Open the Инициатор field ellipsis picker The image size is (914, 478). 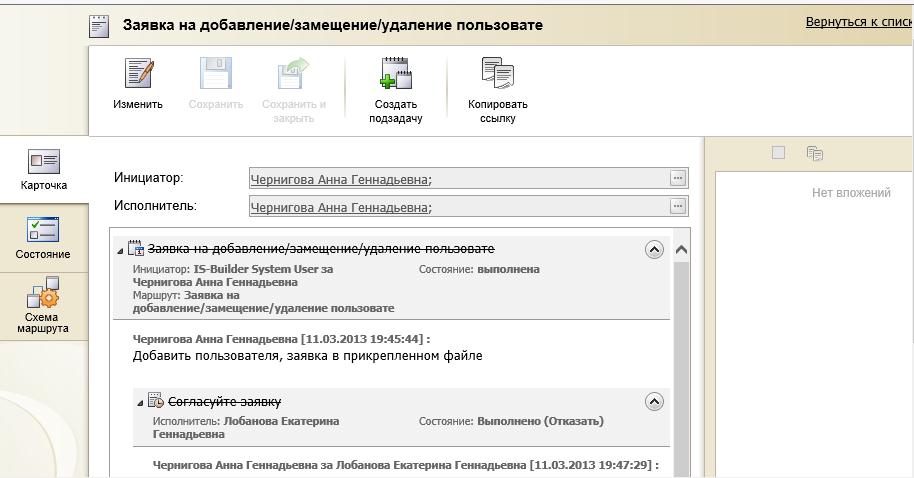coord(678,178)
